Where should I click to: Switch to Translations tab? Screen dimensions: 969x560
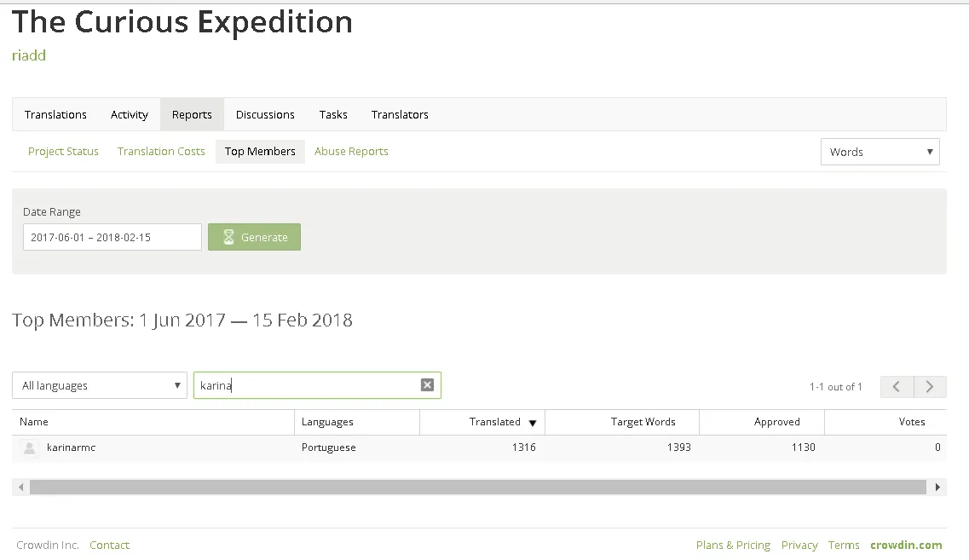55,114
